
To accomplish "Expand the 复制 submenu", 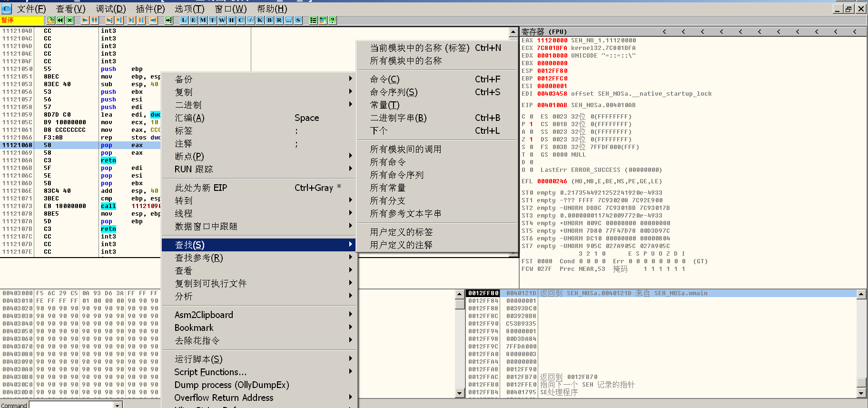I will [259, 92].
